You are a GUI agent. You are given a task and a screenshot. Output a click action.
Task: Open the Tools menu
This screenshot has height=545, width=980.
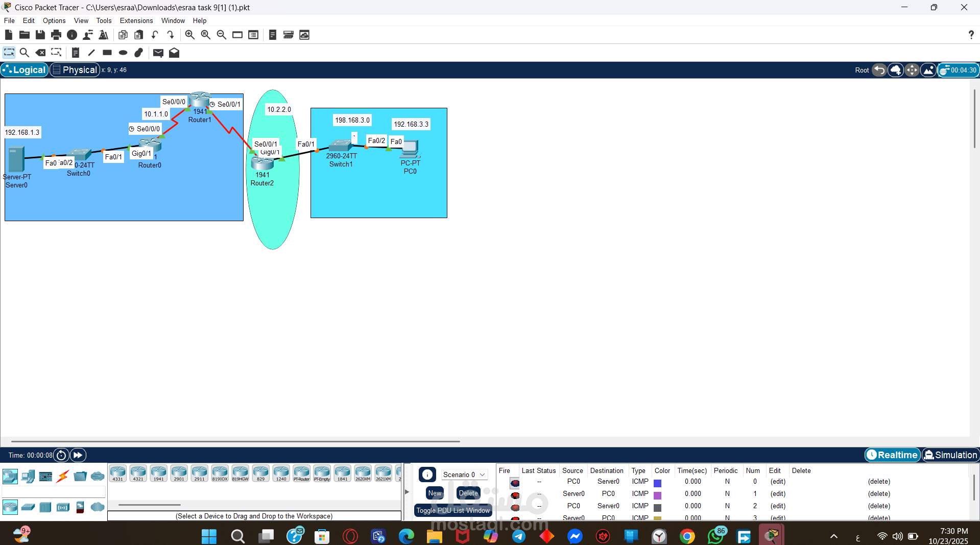[104, 20]
